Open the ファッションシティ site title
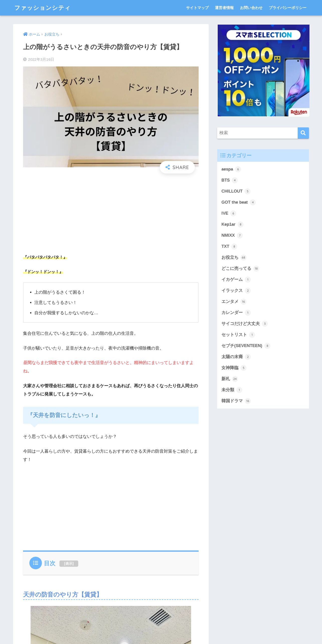 tap(42, 8)
